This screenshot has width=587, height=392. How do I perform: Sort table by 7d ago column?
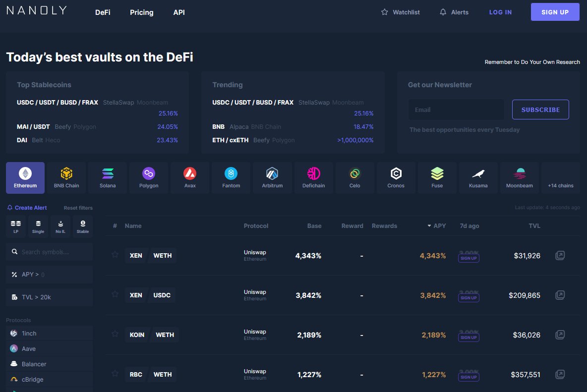[x=470, y=226]
